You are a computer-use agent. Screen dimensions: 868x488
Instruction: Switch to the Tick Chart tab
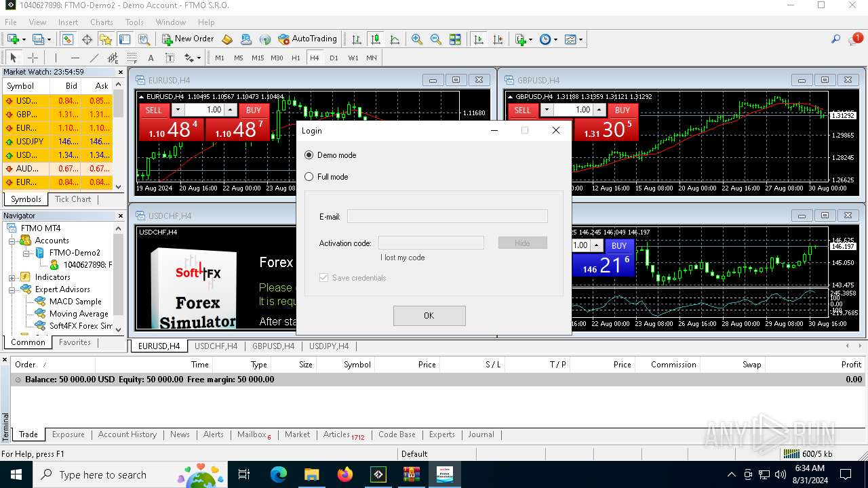click(x=73, y=199)
